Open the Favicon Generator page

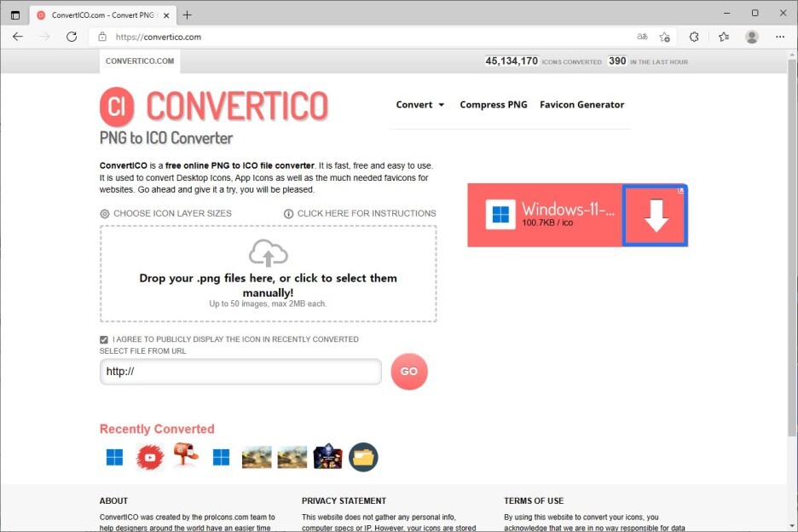coord(581,104)
